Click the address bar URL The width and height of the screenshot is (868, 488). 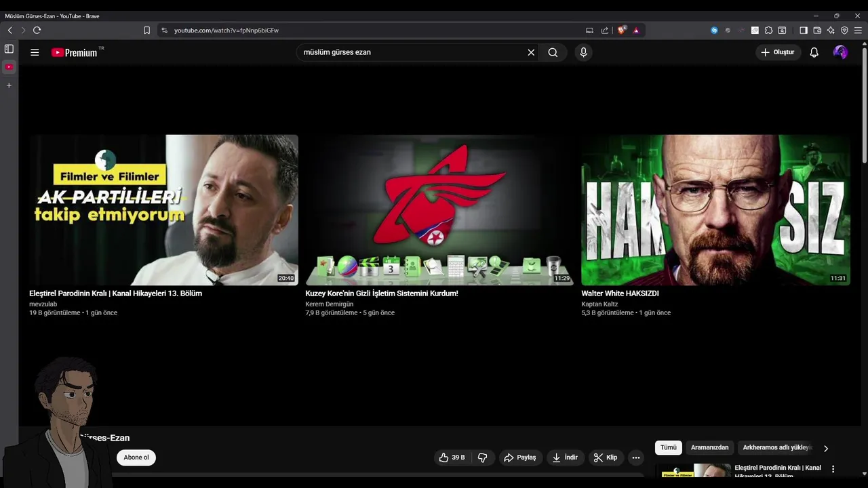(226, 30)
